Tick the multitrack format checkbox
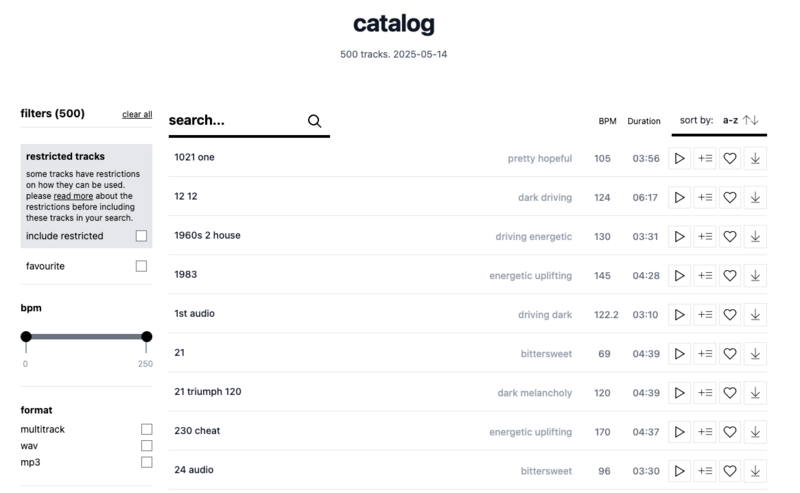This screenshot has height=493, width=800. 146,429
